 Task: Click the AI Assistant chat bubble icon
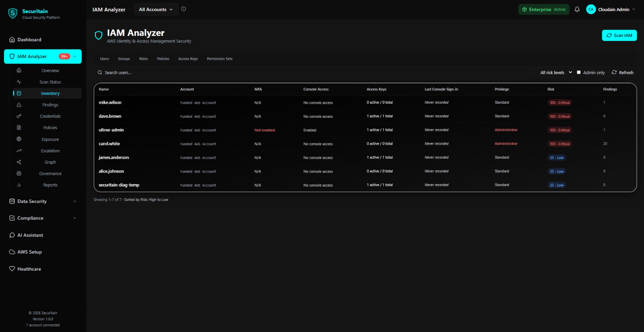tap(12, 235)
